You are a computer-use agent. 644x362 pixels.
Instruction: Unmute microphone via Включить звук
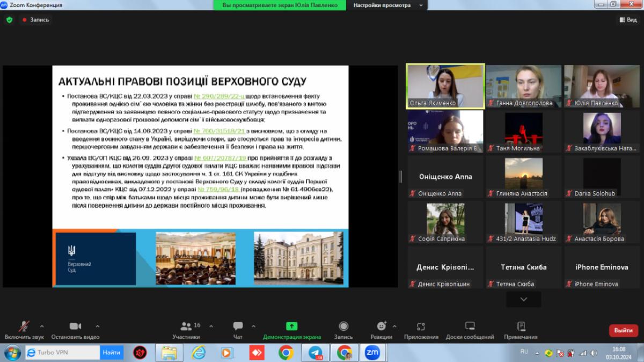coord(24,326)
